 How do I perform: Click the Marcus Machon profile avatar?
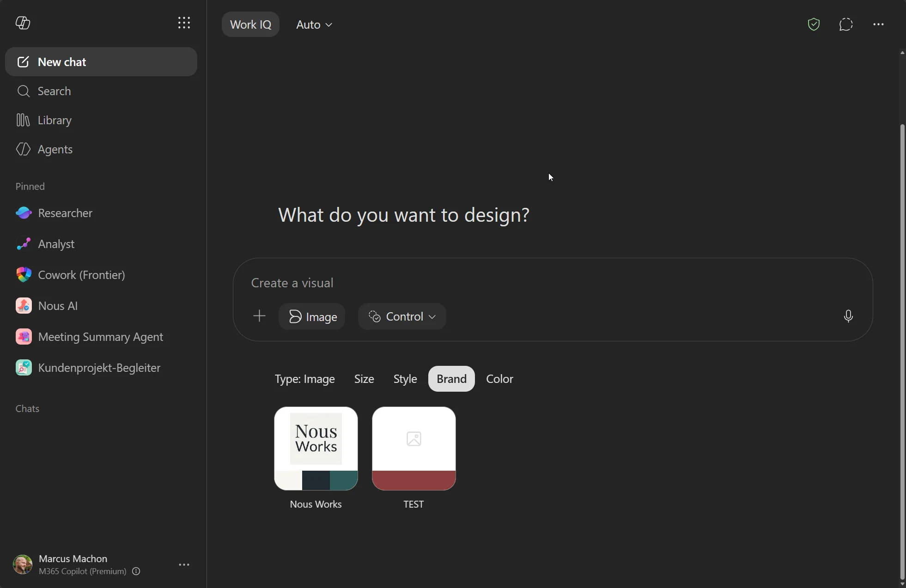23,564
